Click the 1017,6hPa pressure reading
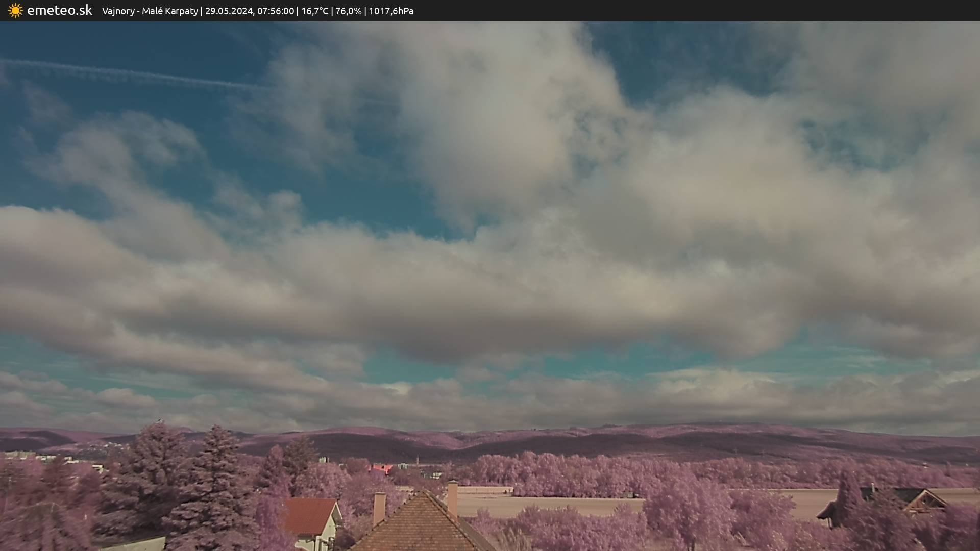The width and height of the screenshot is (980, 551). coord(391,11)
